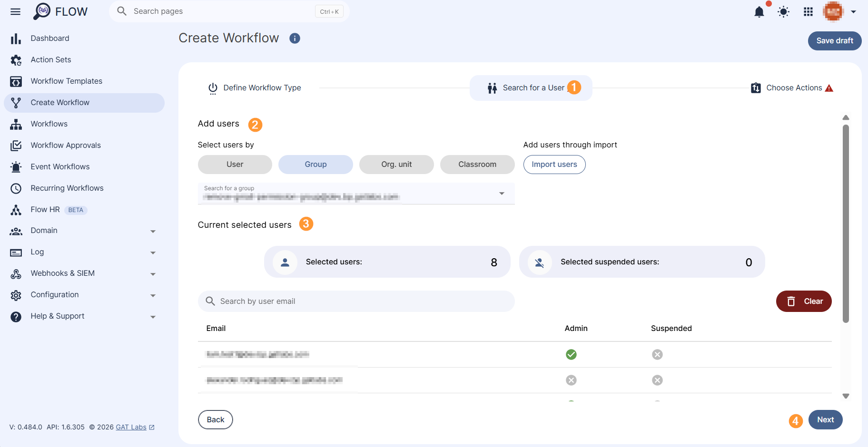Open the apps grid icon
Image resolution: width=868 pixels, height=447 pixels.
(808, 11)
